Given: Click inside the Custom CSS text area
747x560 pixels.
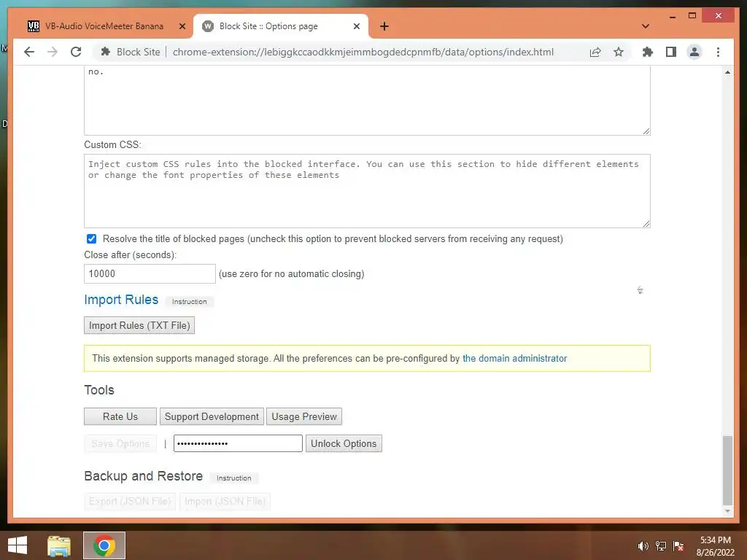Looking at the screenshot, I should point(367,191).
